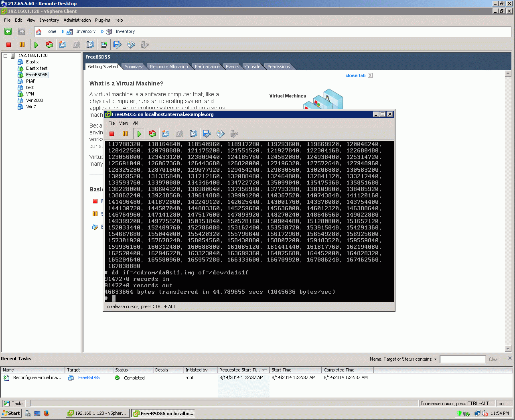The width and height of the screenshot is (515, 420).
Task: Take a snapshot via vSphere Client toolbar
Action: tap(63, 45)
